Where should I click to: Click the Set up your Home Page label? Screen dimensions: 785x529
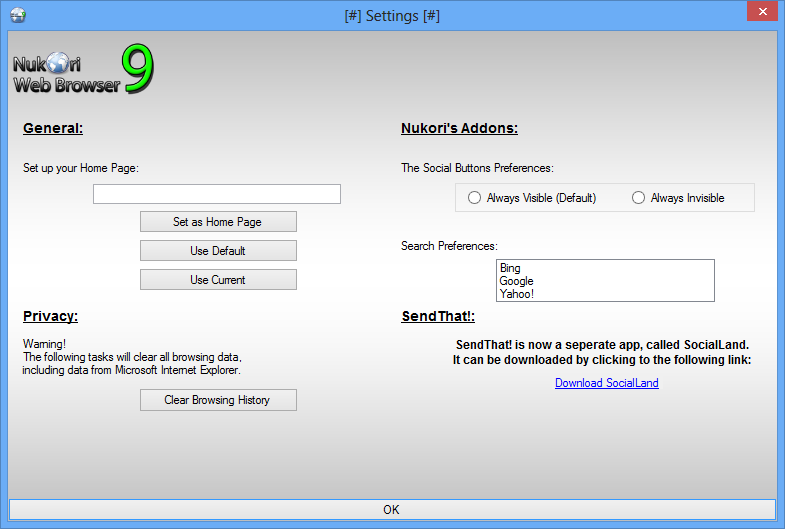click(81, 168)
